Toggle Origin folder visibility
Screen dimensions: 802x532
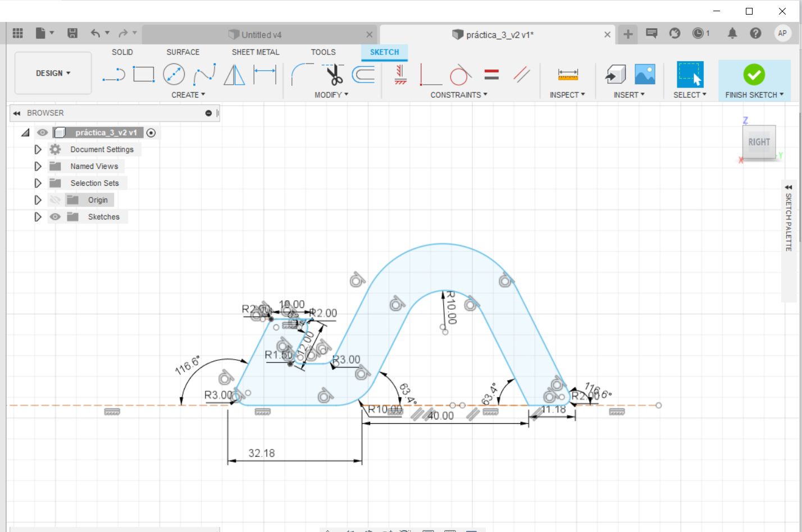point(55,200)
